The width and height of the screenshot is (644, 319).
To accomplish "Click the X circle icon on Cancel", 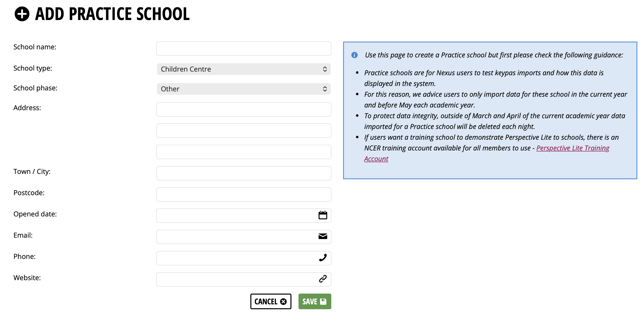I will (x=283, y=301).
